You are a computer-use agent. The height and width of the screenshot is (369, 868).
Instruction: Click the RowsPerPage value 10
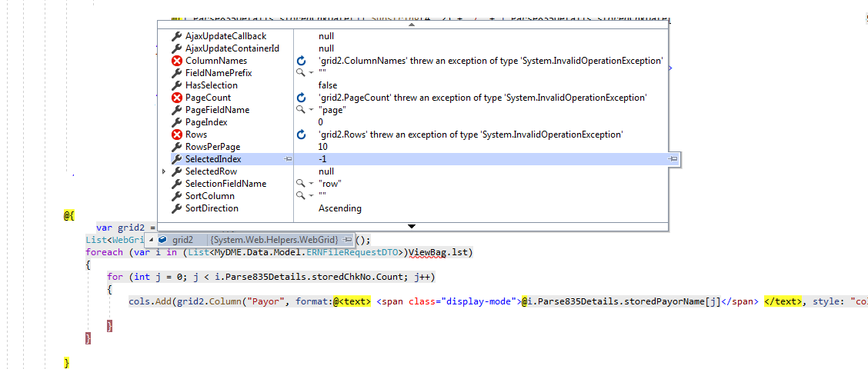click(x=322, y=147)
